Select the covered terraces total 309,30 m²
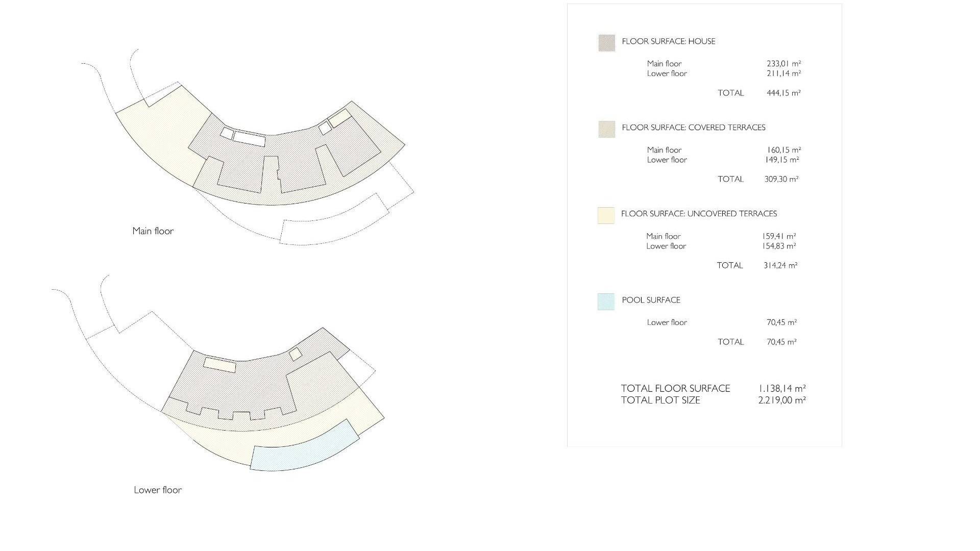 click(781, 179)
